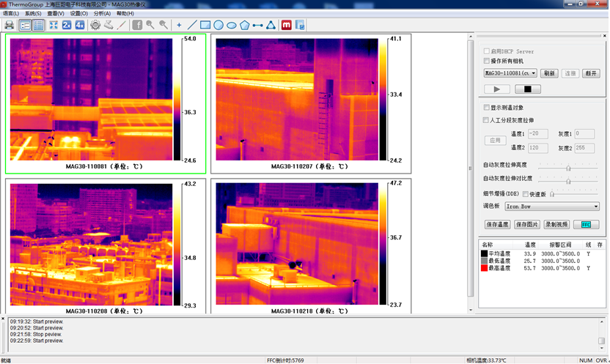Open the MAG30-110081 camera dropdown
Image resolution: width=610 pixels, height=364 pixels.
coord(510,73)
